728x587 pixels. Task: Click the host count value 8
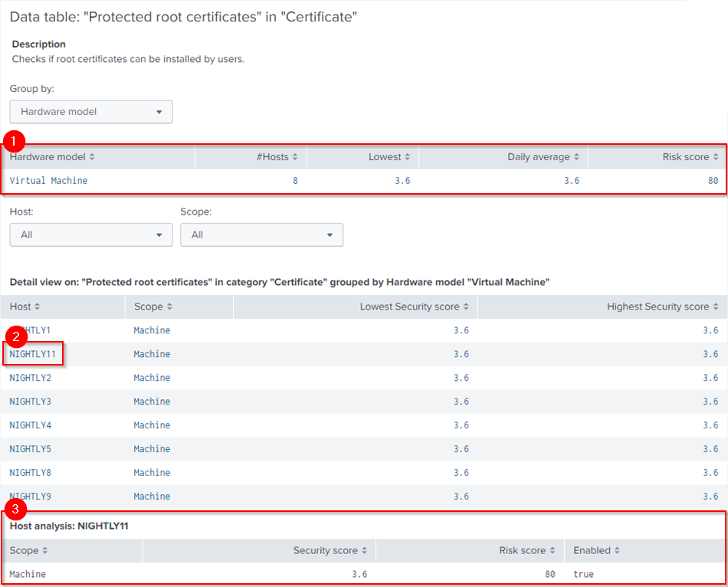295,181
